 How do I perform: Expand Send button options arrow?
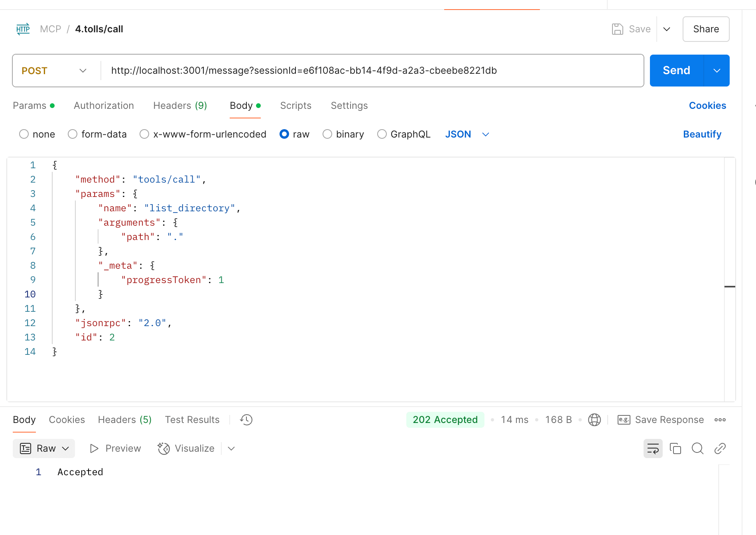[717, 71]
